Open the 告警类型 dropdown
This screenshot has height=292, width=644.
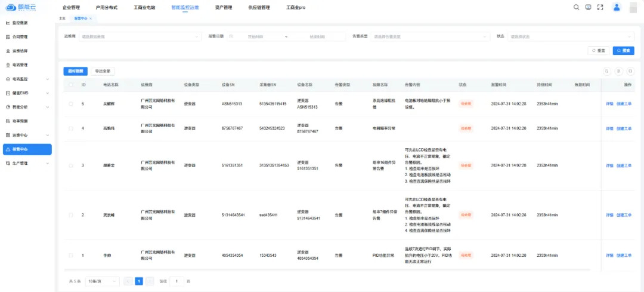tap(429, 36)
